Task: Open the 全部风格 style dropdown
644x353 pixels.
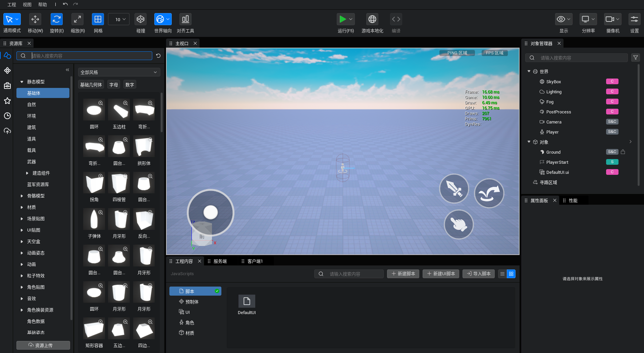Action: 119,72
